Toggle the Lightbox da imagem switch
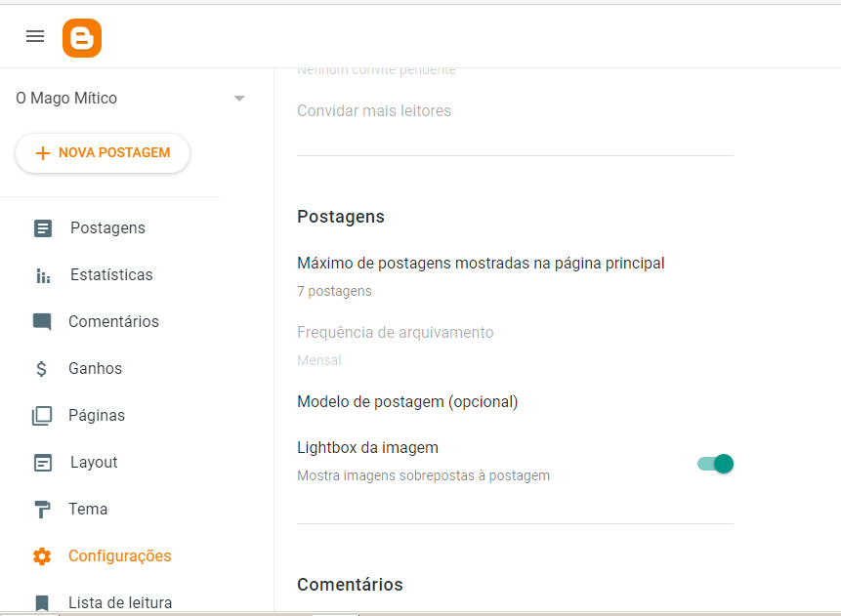This screenshot has width=841, height=616. (x=716, y=464)
